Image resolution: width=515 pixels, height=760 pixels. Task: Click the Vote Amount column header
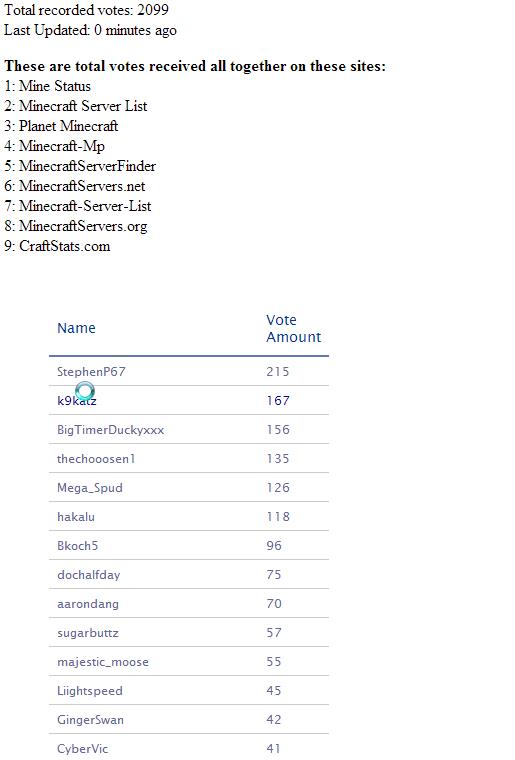[x=293, y=328]
